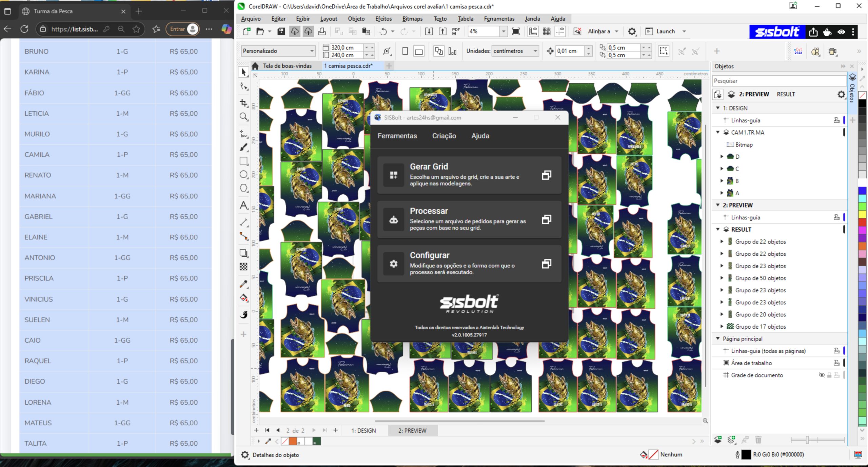The width and height of the screenshot is (868, 467).
Task: Select the Artistic Media brush tool
Action: click(243, 147)
